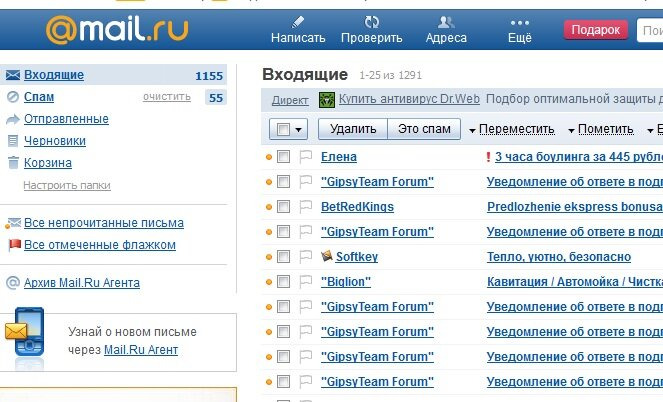
Task: Tick the checkbox for "Biglion" message
Action: coord(283,282)
